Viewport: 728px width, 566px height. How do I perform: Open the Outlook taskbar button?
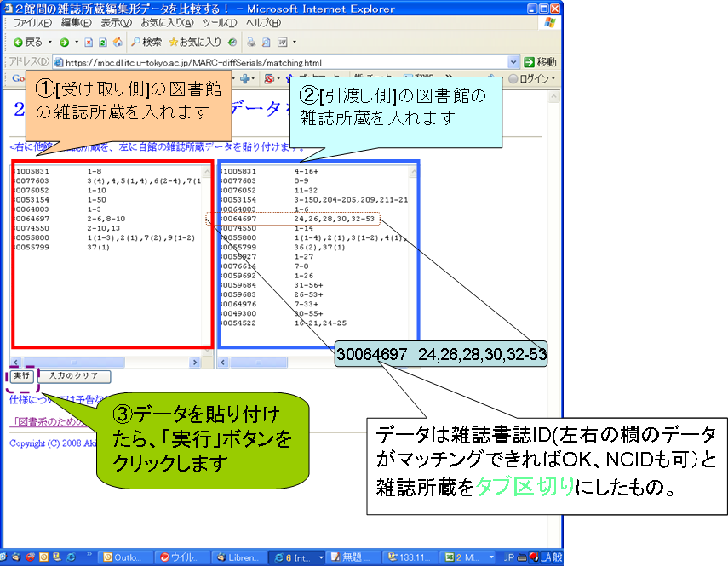125,557
